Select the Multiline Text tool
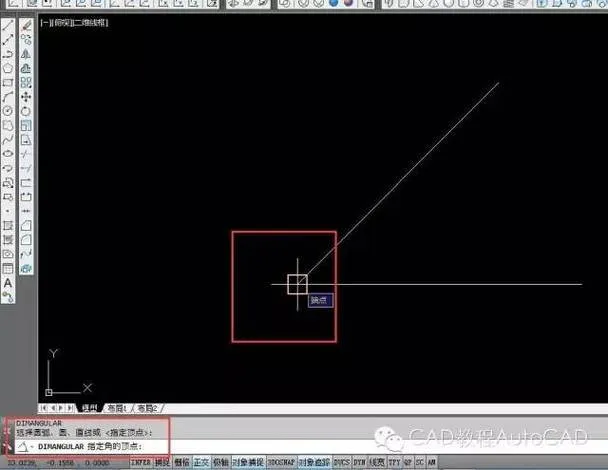Viewport: 608px width, 470px height. 8,283
